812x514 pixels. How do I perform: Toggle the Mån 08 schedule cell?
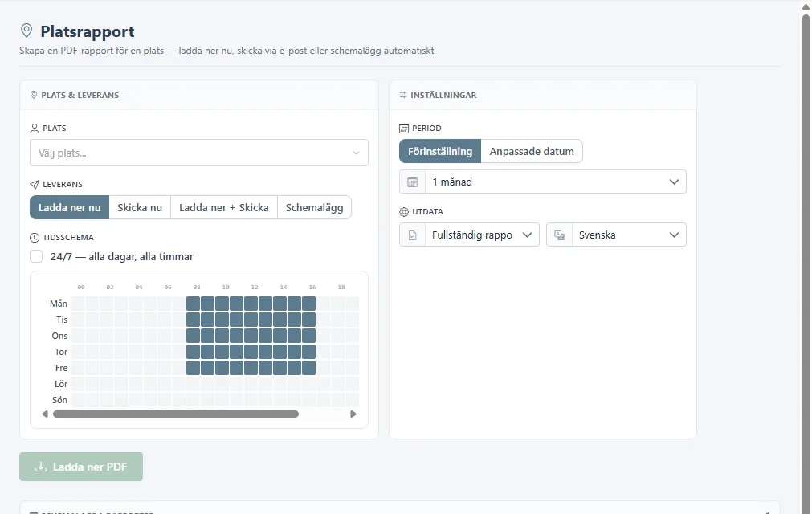pos(193,304)
